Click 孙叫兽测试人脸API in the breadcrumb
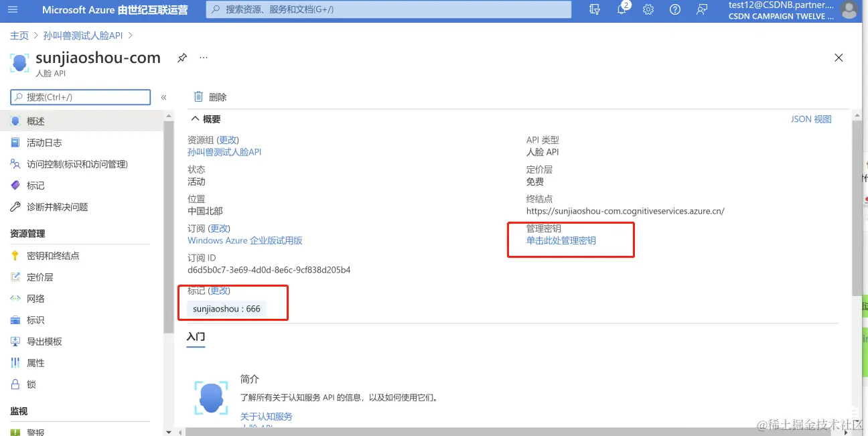The image size is (868, 436). pyautogui.click(x=83, y=35)
